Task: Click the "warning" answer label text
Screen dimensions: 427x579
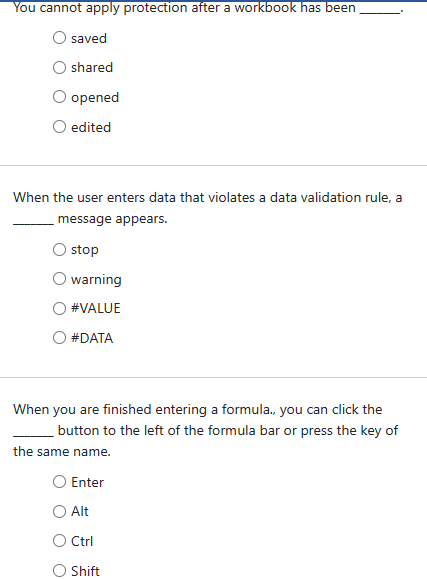Action: pyautogui.click(x=96, y=280)
